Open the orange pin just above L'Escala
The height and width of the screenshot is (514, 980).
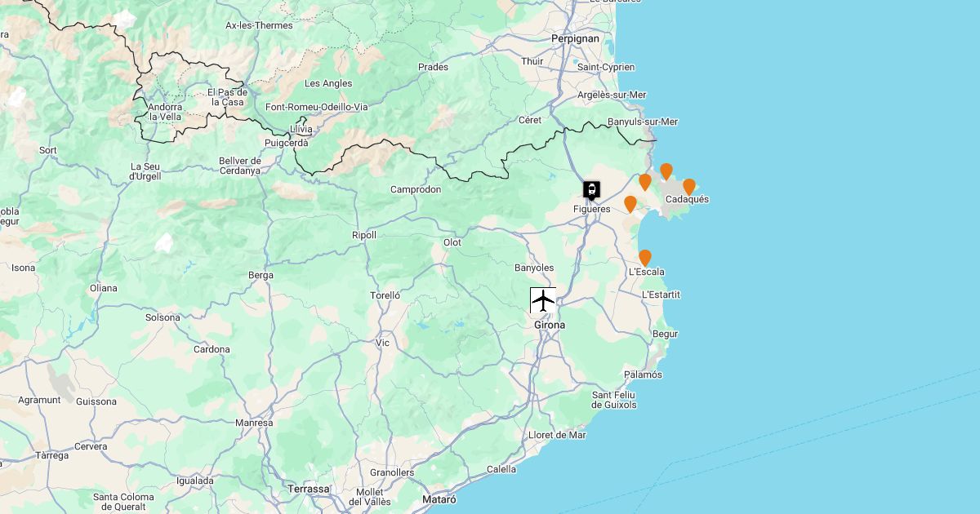pyautogui.click(x=645, y=258)
